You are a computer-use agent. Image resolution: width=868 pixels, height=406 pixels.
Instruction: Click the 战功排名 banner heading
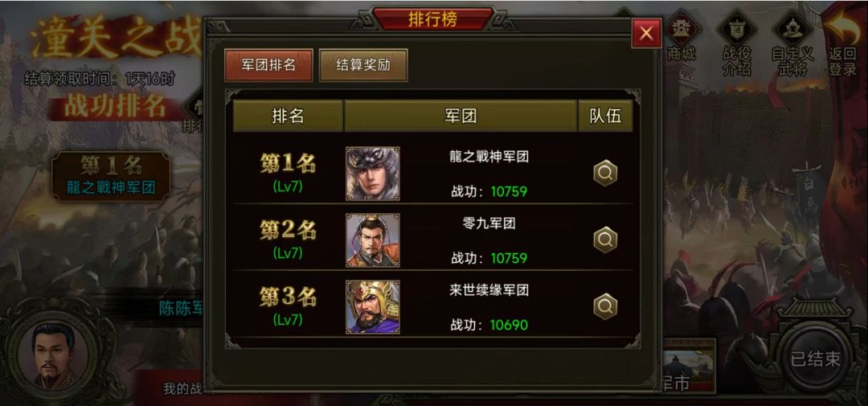click(115, 106)
